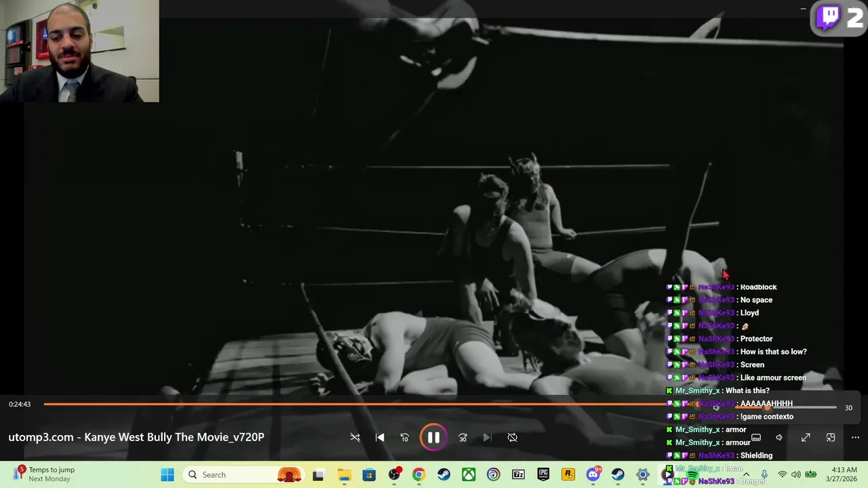Open Epic Games Launcher from the taskbar
The image size is (868, 488).
pos(543,474)
